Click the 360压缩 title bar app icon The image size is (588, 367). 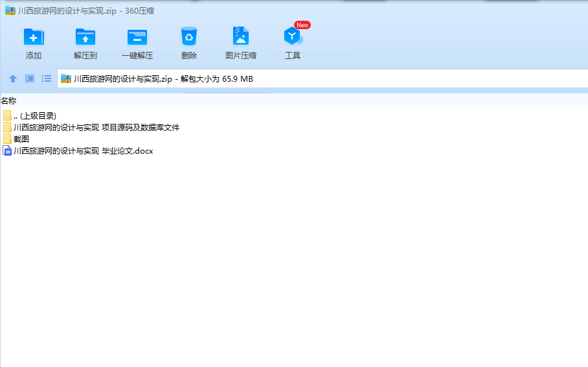(x=10, y=10)
